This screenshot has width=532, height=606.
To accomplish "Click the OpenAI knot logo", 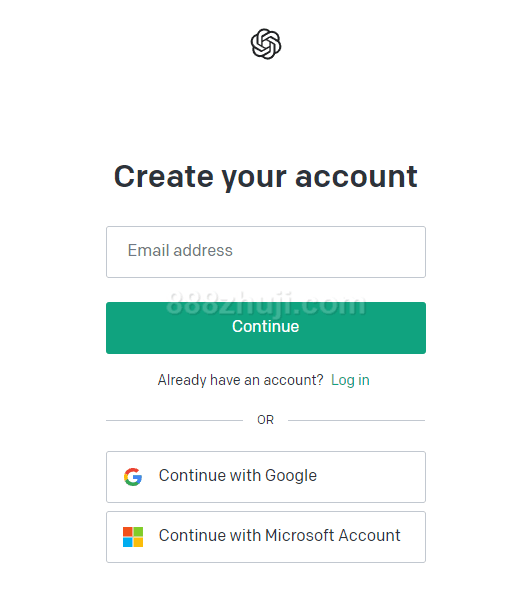I will (266, 44).
